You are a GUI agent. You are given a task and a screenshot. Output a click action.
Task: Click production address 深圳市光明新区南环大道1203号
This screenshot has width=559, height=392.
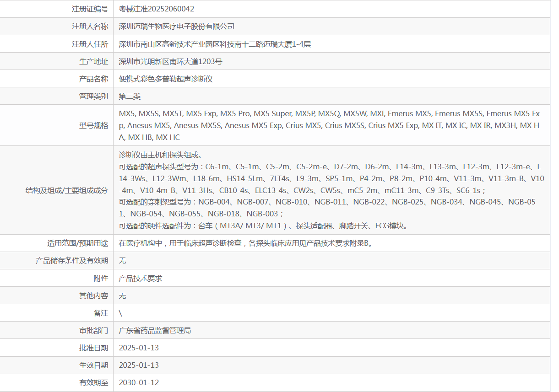(171, 61)
